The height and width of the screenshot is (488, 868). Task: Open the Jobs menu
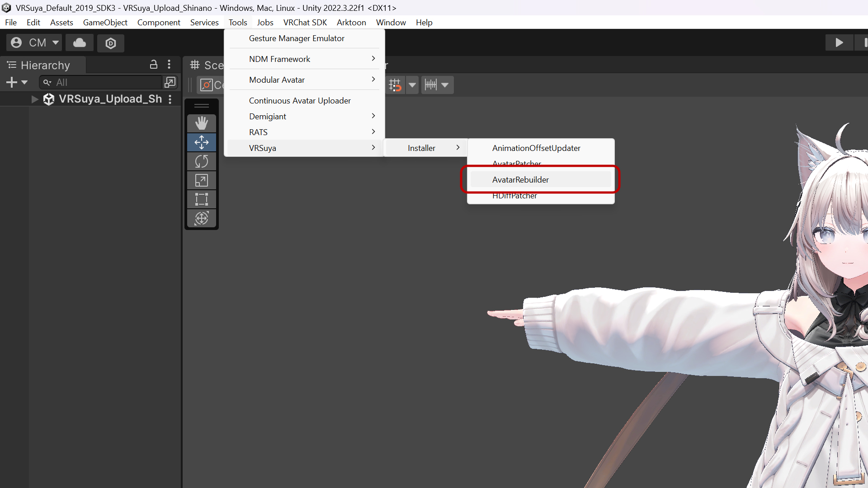click(265, 23)
